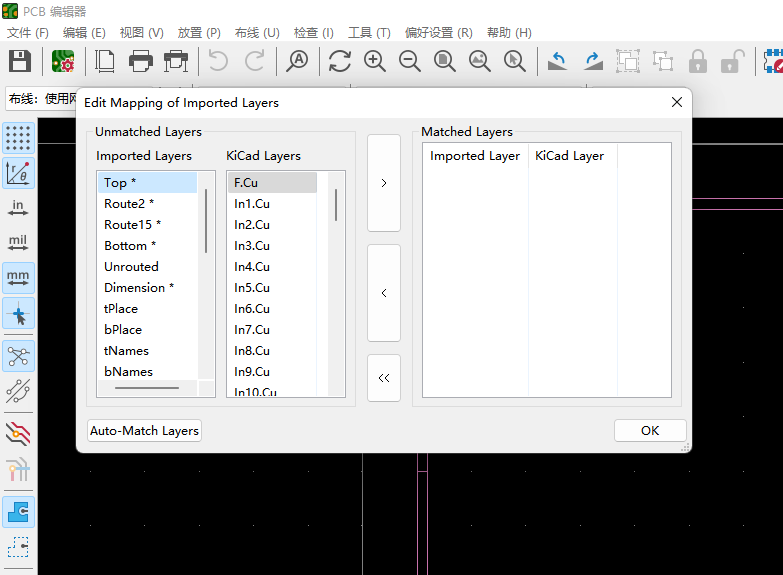The image size is (783, 575).
Task: Open Board Setup gear icon
Action: tap(63, 61)
